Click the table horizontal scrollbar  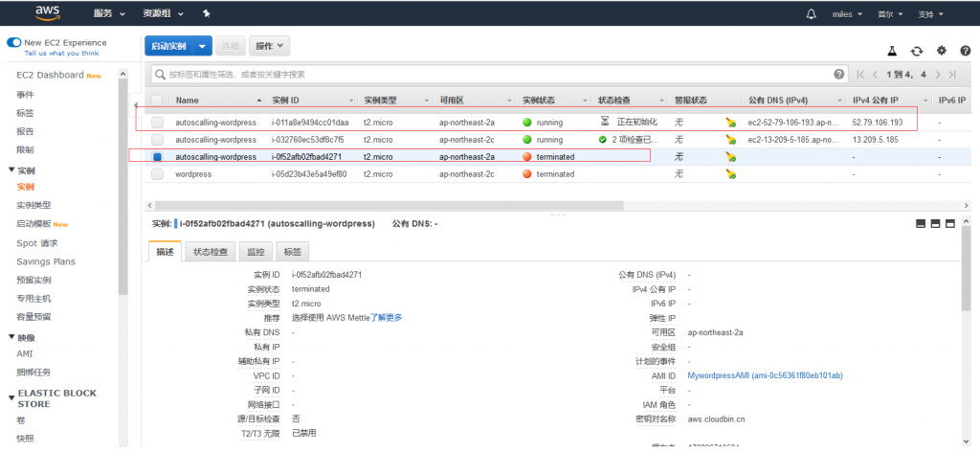(389, 205)
